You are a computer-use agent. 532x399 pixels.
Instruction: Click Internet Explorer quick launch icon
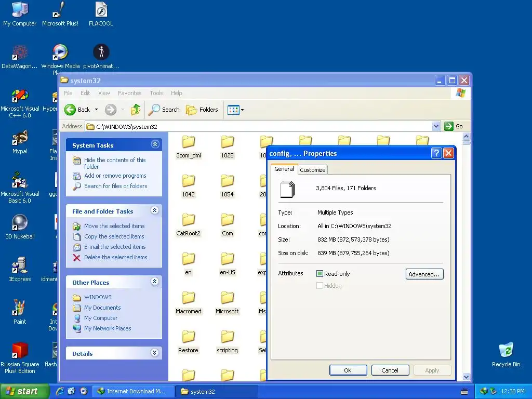(x=60, y=391)
